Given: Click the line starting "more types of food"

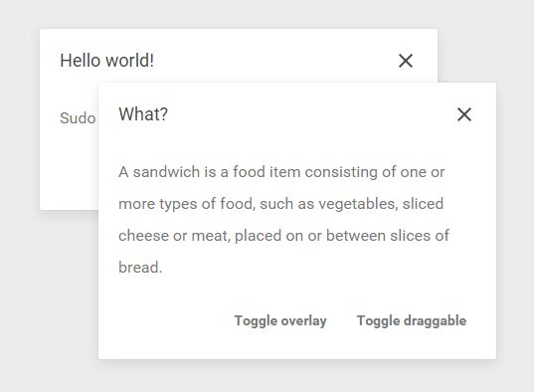Looking at the screenshot, I should pos(281,204).
